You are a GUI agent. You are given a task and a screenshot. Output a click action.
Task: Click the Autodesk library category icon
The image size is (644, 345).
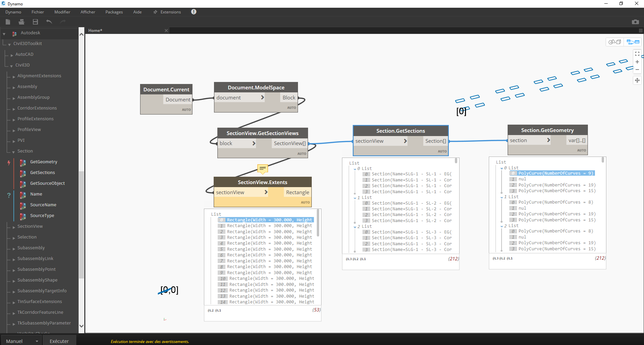coord(14,34)
